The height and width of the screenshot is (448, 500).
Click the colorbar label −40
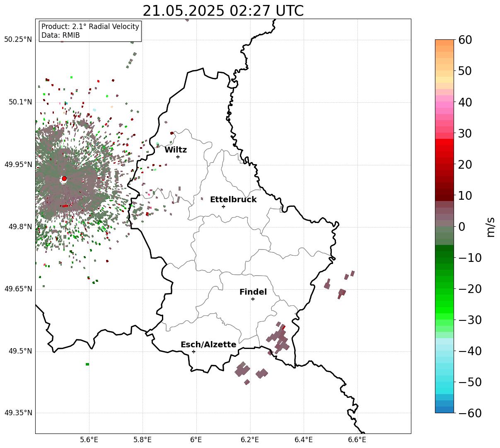pyautogui.click(x=470, y=351)
